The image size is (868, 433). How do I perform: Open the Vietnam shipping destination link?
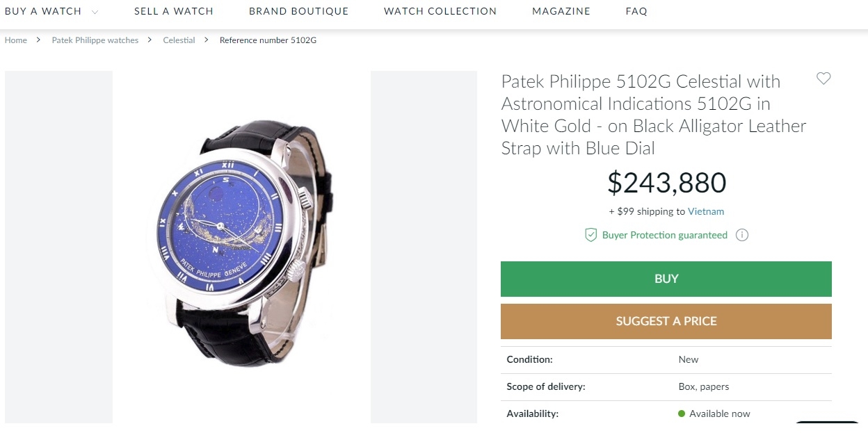click(x=706, y=211)
